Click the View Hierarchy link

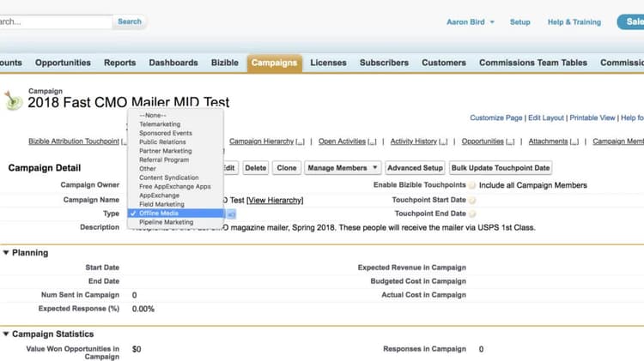(275, 200)
